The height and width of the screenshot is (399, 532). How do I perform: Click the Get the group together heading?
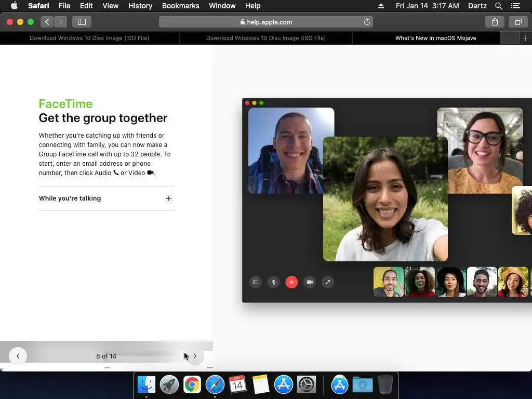click(x=103, y=118)
